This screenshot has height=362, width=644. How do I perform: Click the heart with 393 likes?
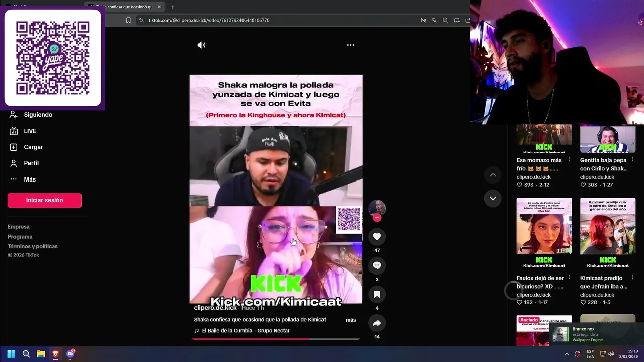[x=520, y=185]
